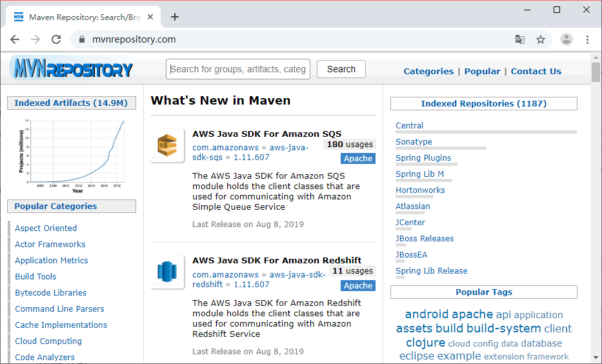Viewport: 602px width, 364px height.
Task: Click the Amazon Redshift artifact icon
Action: pos(167,272)
